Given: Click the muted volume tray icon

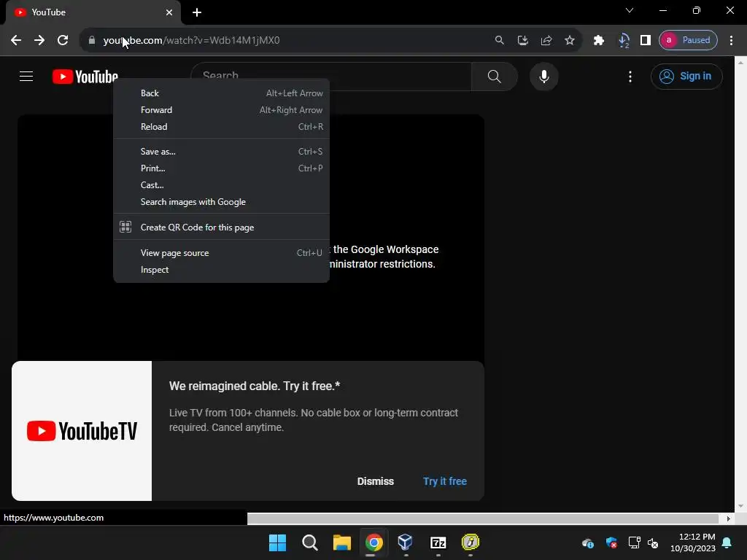Looking at the screenshot, I should click(x=653, y=542).
